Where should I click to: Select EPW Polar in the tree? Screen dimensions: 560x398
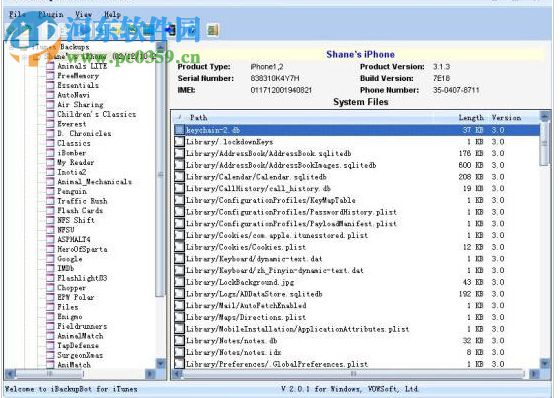pyautogui.click(x=76, y=297)
